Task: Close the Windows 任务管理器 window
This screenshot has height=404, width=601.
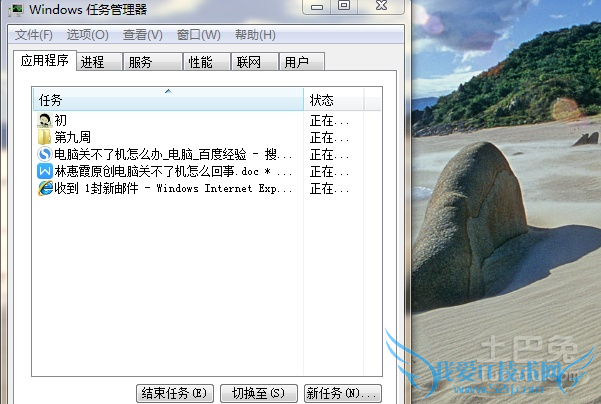Action: 381,6
